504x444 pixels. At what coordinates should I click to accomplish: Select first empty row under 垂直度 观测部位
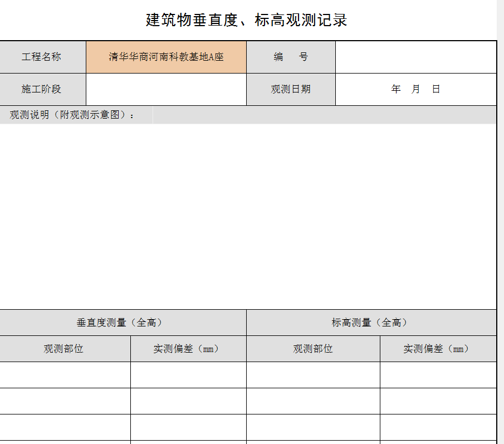pos(65,375)
